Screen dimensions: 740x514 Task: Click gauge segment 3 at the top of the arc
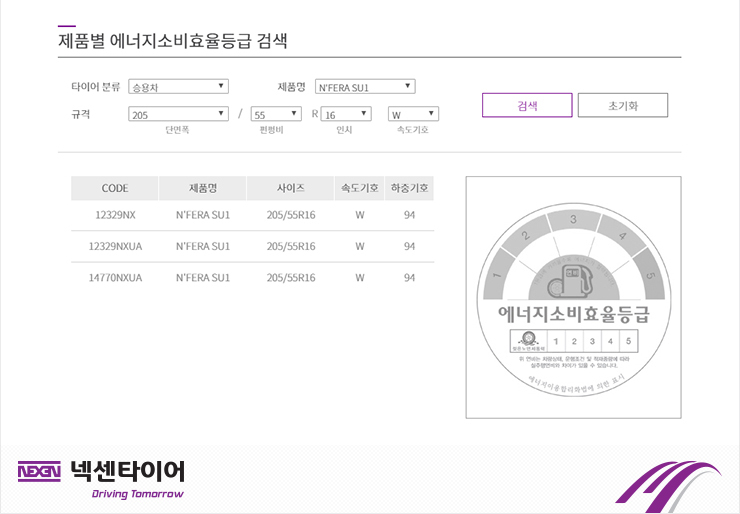[573, 220]
